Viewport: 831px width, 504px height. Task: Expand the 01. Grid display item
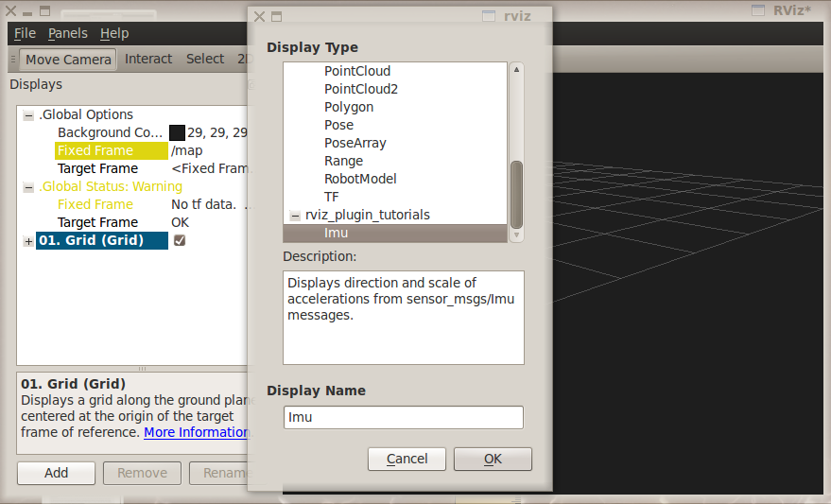tap(28, 241)
